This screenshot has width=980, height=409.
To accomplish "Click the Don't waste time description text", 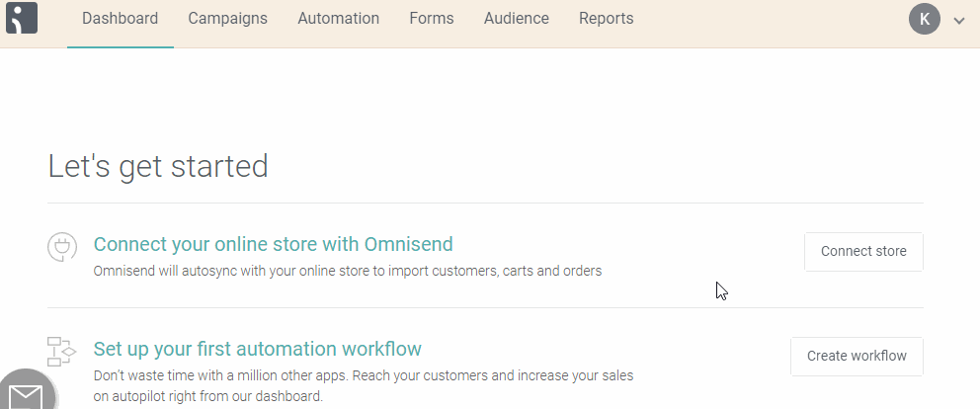I will 364,386.
